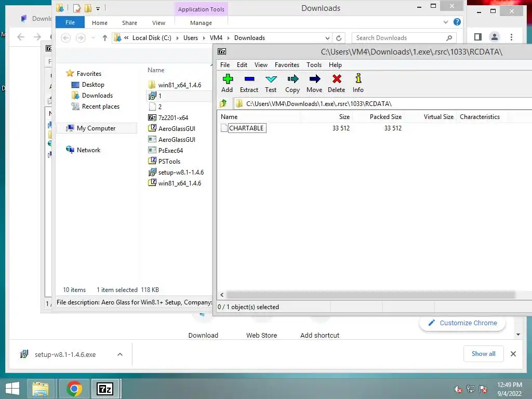Viewport: 532px width, 399px height.
Task: Switch to Explorer's View ribbon tab
Action: point(158,23)
